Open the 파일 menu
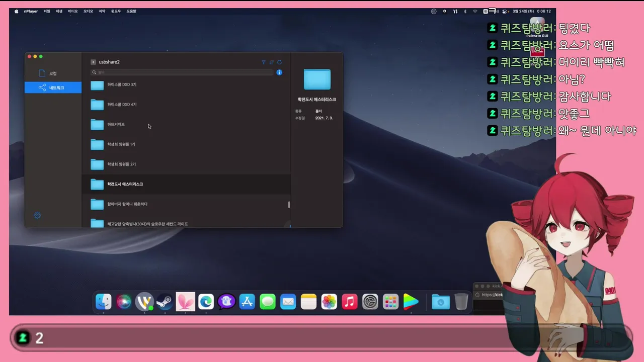 (47, 11)
